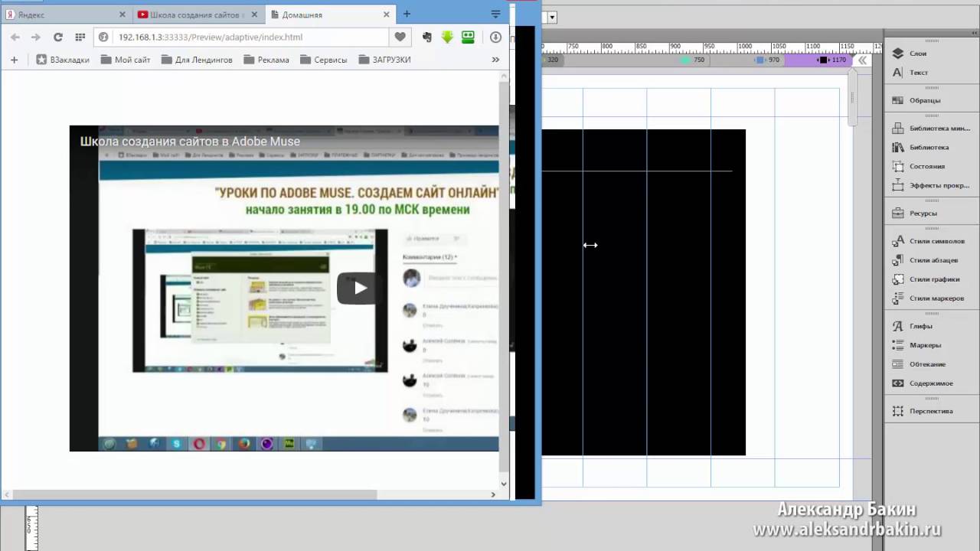The width and height of the screenshot is (980, 551).
Task: Click the Evernote elephant extension icon
Action: pyautogui.click(x=426, y=37)
